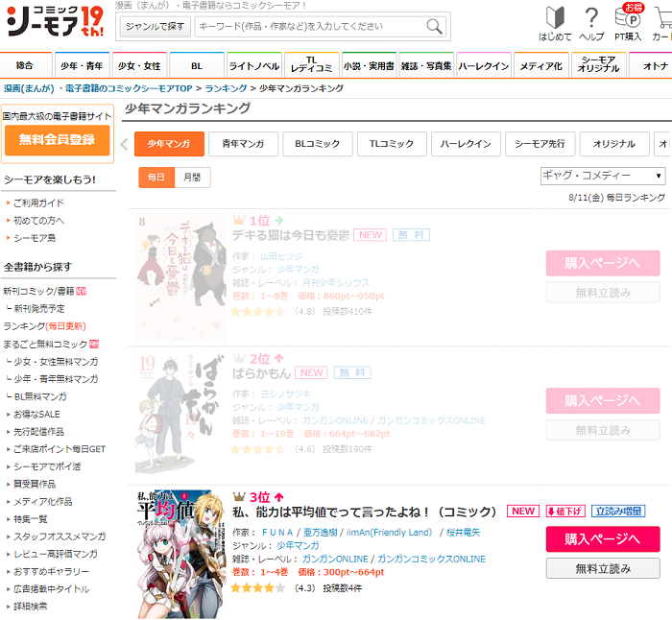The width and height of the screenshot is (672, 620).
Task: Open the お得なSALE sidebar link
Action: coord(36,415)
